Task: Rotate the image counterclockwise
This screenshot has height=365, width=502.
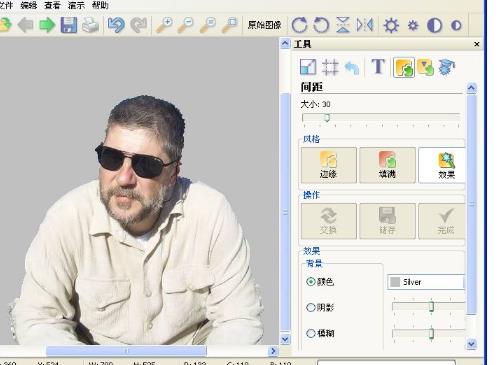Action: click(x=321, y=25)
